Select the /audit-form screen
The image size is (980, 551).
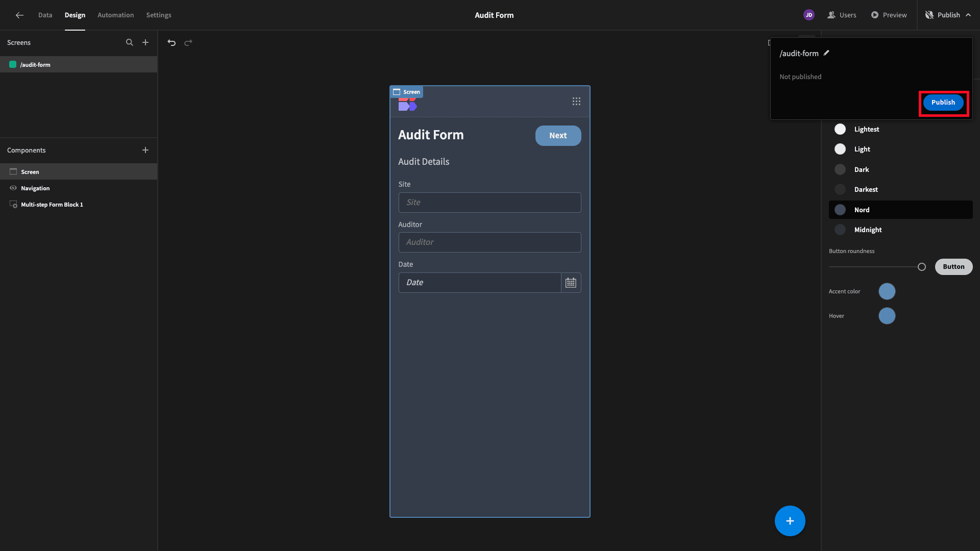point(79,65)
